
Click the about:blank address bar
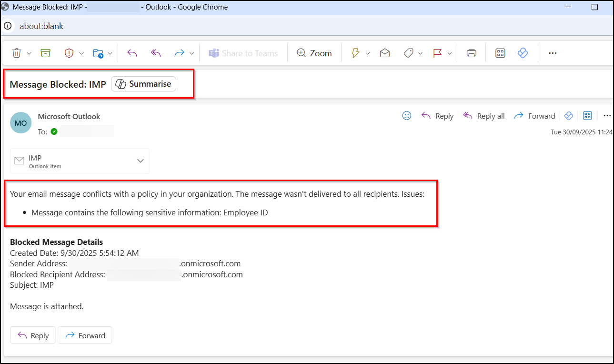click(x=41, y=26)
